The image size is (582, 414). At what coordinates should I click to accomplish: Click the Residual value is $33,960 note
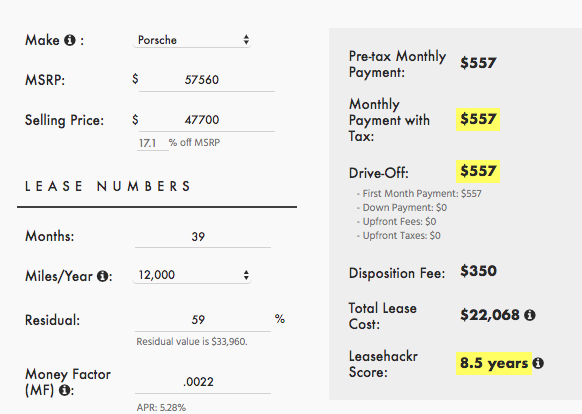click(x=192, y=342)
